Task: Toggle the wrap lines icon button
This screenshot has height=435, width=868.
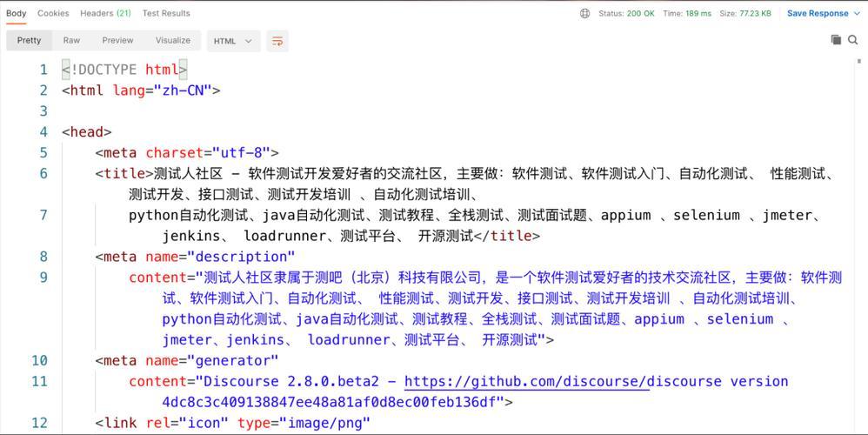Action: click(x=277, y=41)
